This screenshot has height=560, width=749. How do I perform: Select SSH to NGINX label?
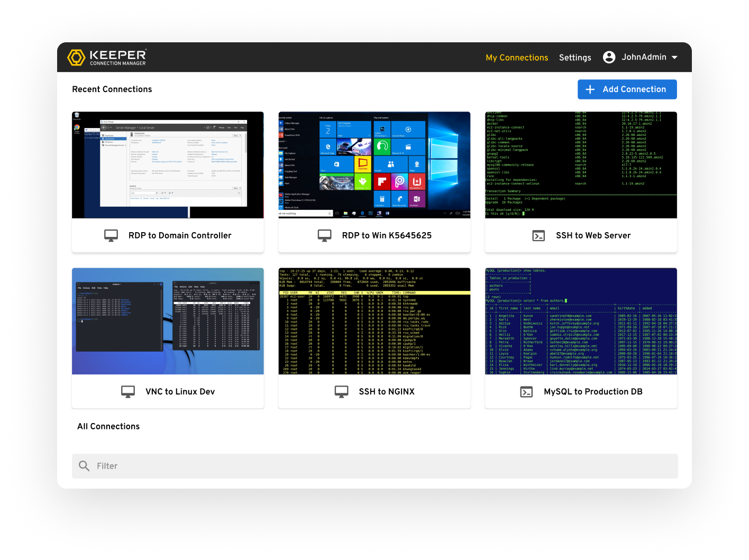387,392
